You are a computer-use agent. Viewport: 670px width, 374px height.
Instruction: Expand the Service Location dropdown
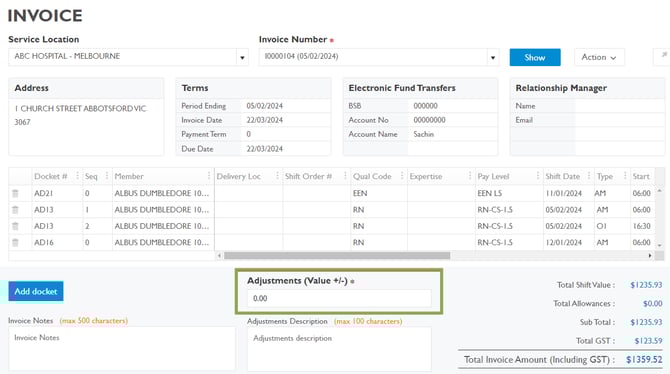click(x=242, y=57)
